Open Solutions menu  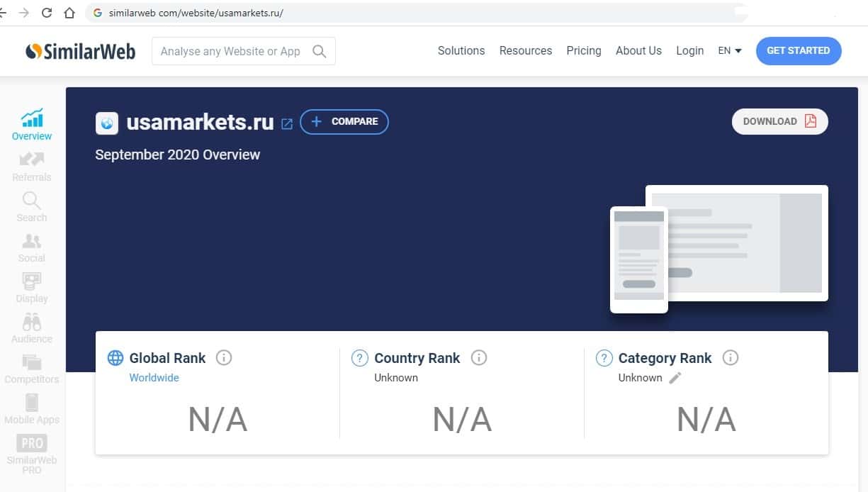point(461,51)
